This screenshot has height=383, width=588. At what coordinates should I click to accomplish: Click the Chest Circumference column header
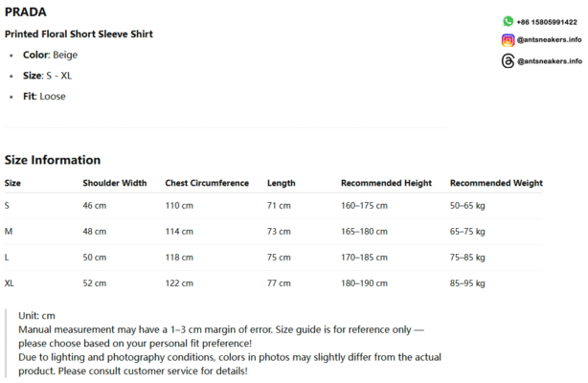click(207, 183)
